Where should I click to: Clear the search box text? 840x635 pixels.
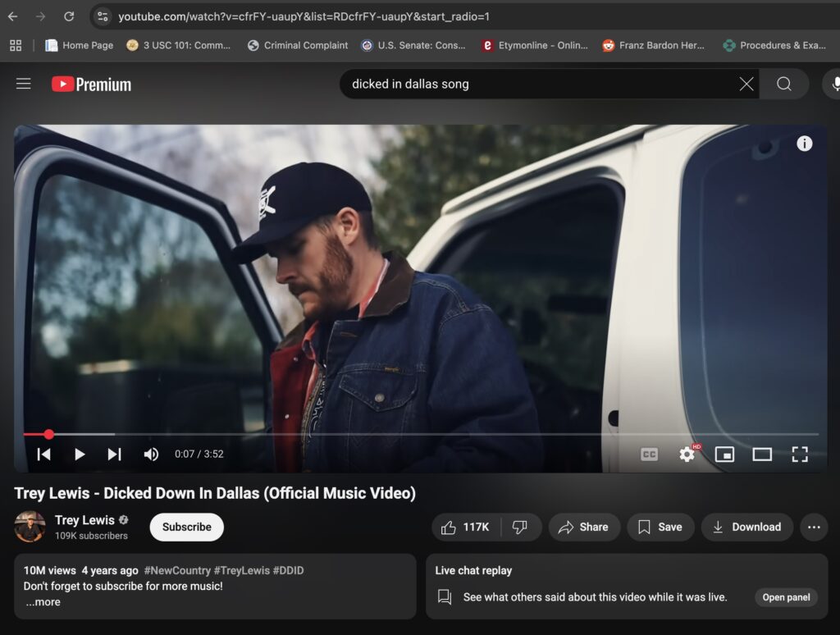(746, 84)
